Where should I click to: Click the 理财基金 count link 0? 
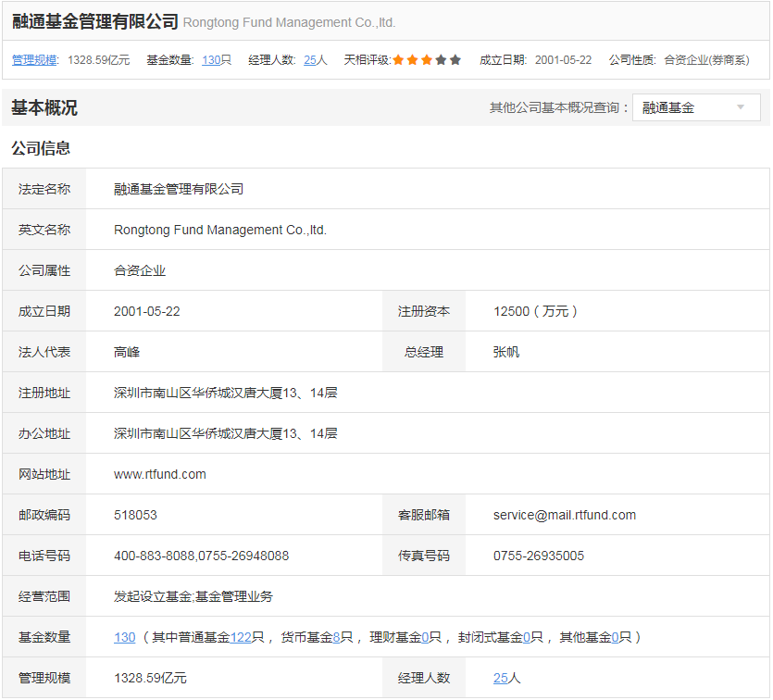pos(425,637)
